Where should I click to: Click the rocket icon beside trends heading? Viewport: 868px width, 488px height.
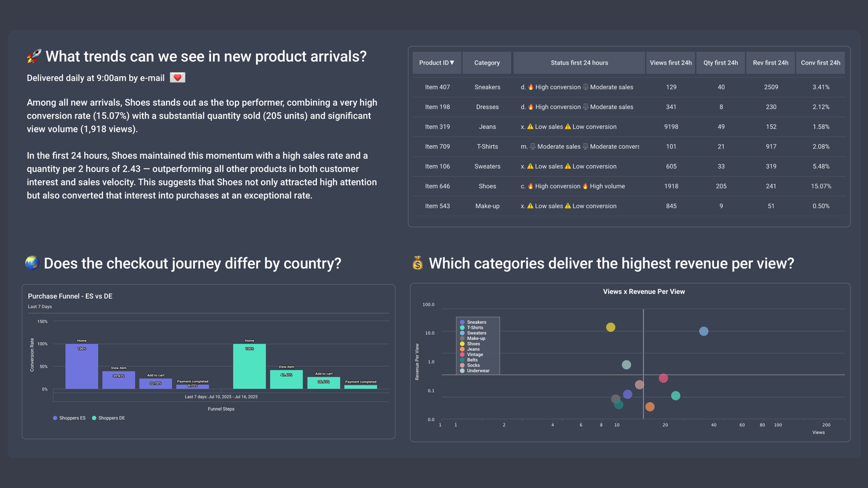(34, 56)
